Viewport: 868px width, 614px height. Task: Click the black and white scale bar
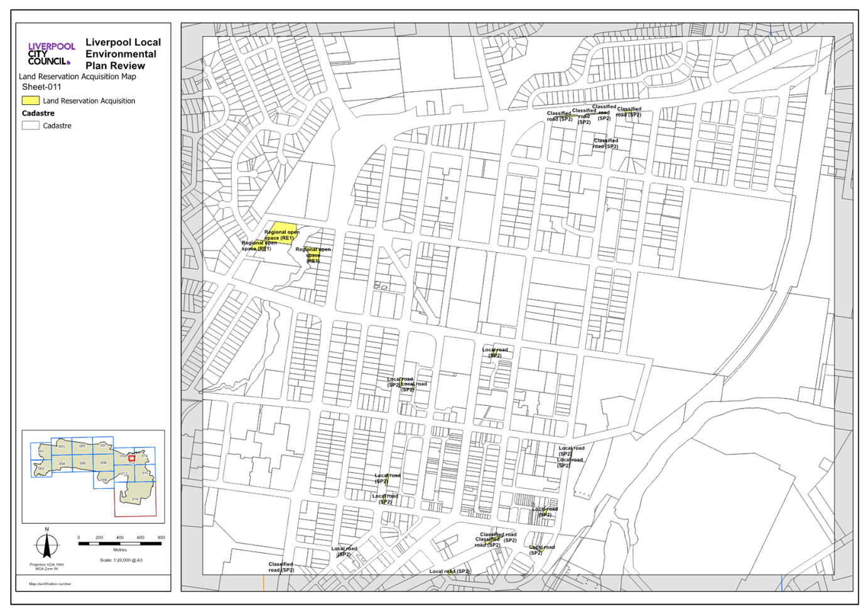click(120, 544)
